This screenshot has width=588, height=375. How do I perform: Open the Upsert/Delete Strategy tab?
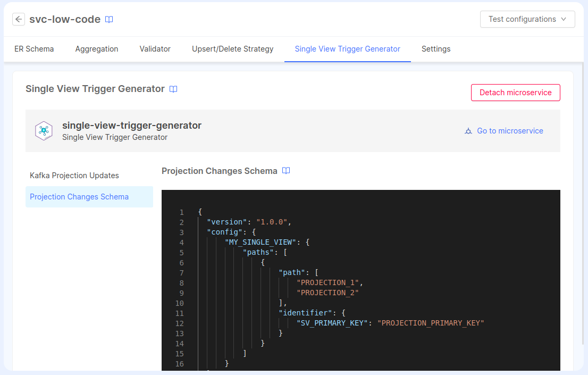pyautogui.click(x=232, y=48)
